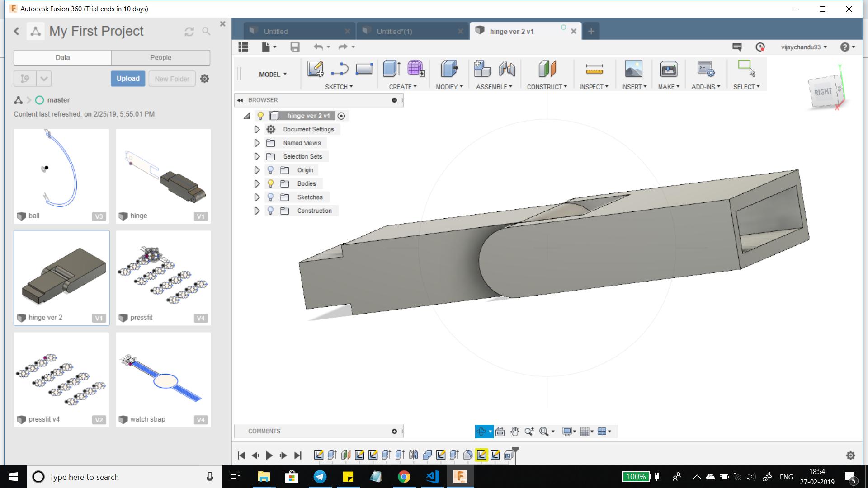The height and width of the screenshot is (488, 868).
Task: Click the Joint icon in Assemble
Action: point(507,69)
